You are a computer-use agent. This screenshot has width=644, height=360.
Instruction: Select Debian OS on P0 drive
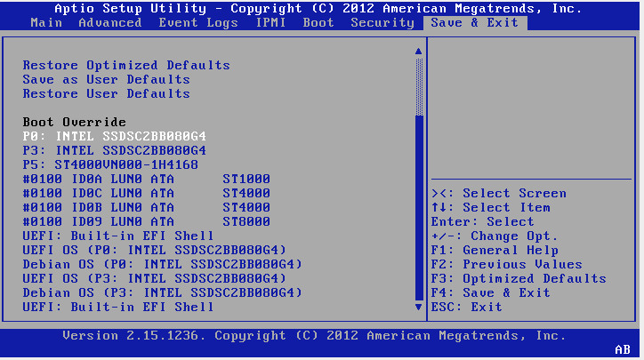pyautogui.click(x=162, y=264)
